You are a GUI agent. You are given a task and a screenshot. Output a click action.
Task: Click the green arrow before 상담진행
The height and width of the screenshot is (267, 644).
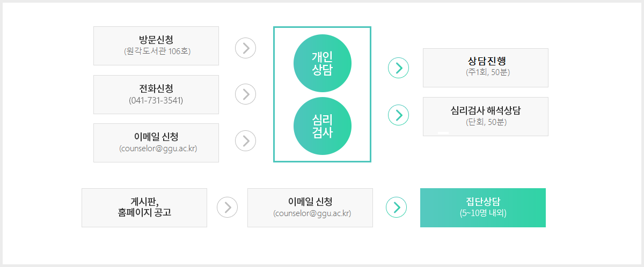(x=398, y=68)
